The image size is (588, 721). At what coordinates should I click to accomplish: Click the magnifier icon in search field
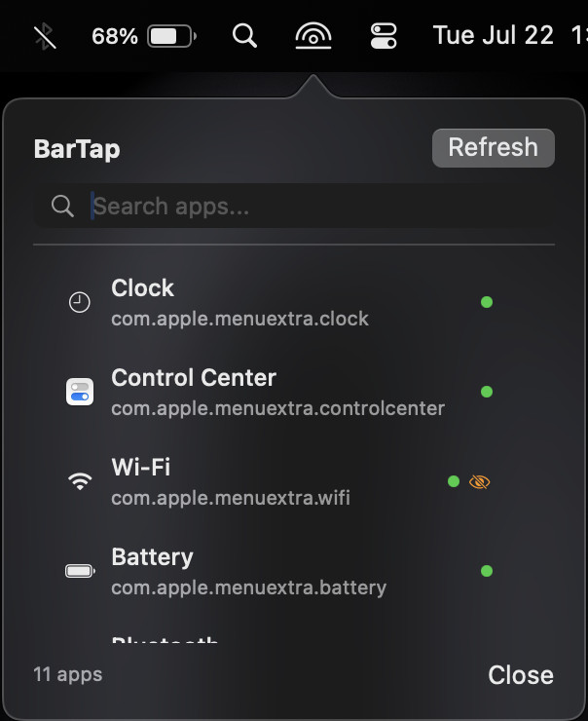click(x=62, y=206)
